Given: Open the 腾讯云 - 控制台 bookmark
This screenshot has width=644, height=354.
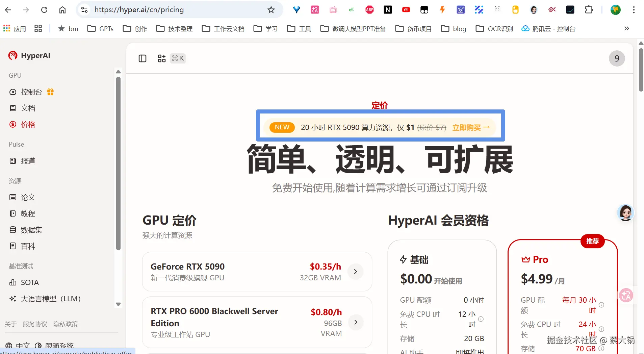Looking at the screenshot, I should tap(548, 29).
